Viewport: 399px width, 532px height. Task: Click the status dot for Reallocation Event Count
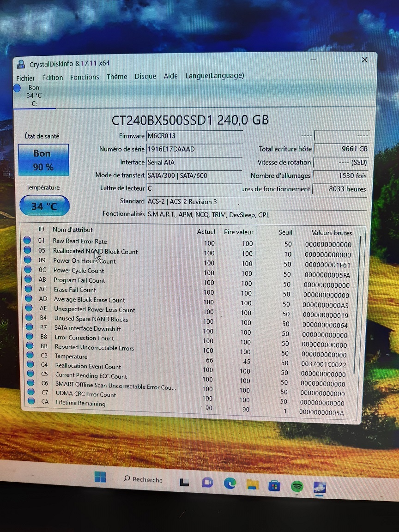point(30,364)
